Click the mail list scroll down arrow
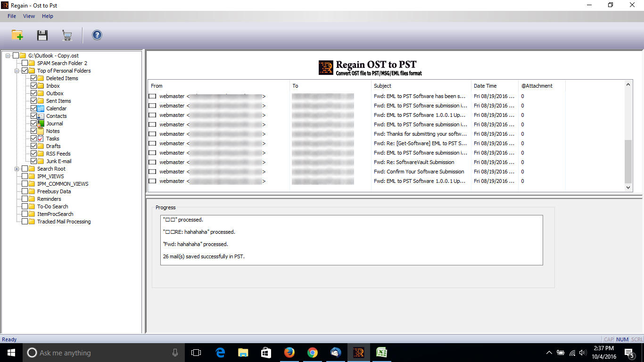This screenshot has height=362, width=644. click(x=628, y=187)
